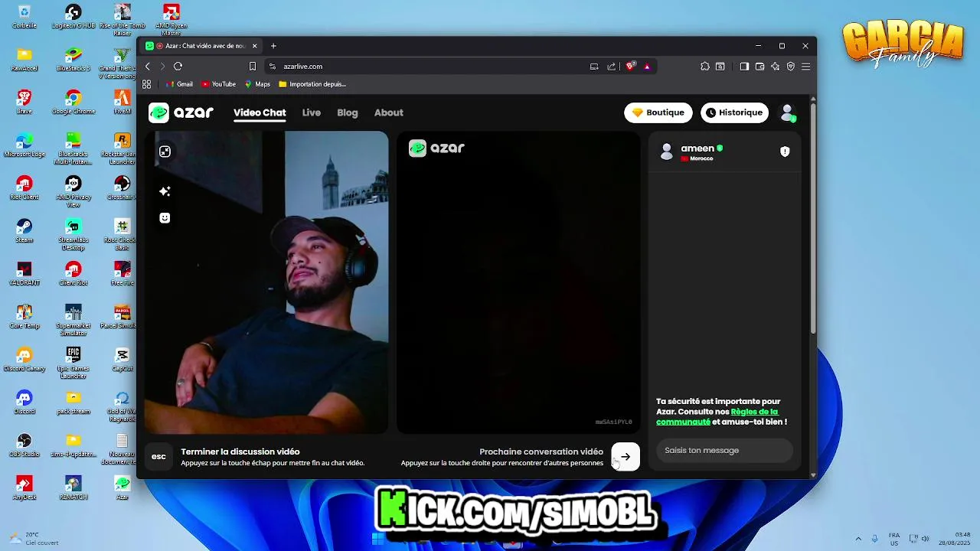Click the Discord desktop icon
Screen dimensions: 980x551
(x=24, y=403)
